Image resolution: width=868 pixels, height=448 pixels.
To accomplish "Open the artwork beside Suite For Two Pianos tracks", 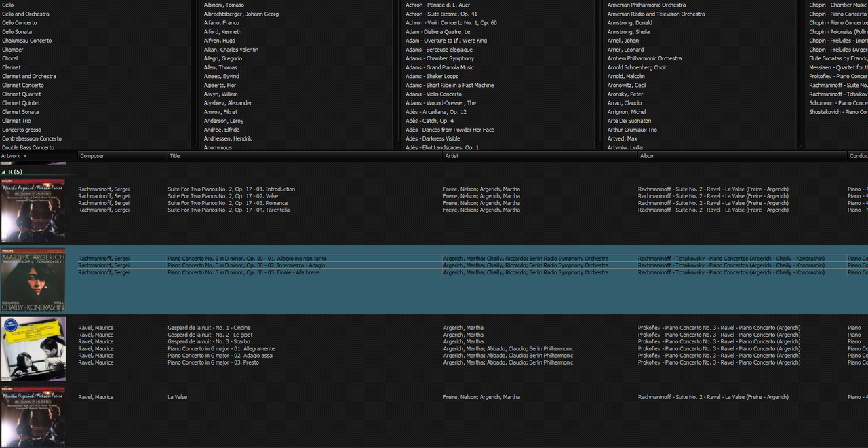I will [33, 210].
